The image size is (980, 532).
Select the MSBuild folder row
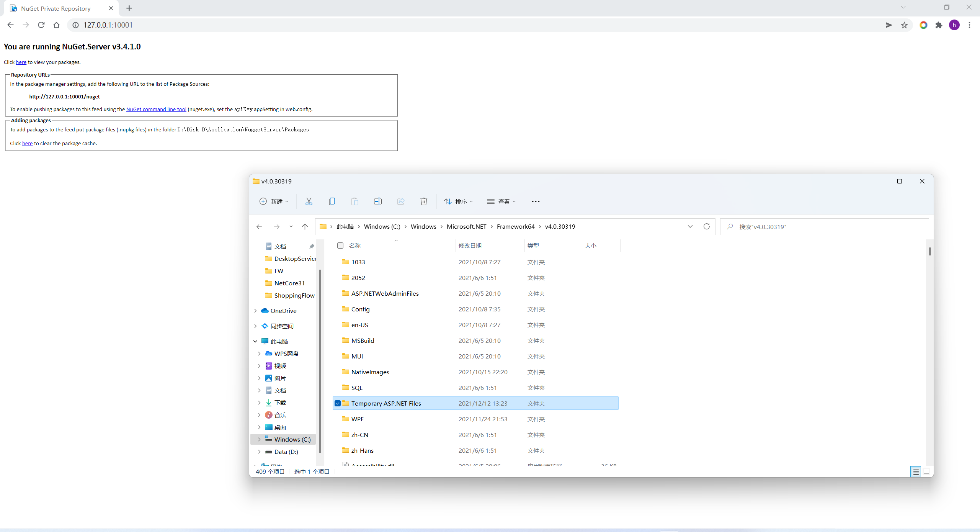pyautogui.click(x=475, y=340)
